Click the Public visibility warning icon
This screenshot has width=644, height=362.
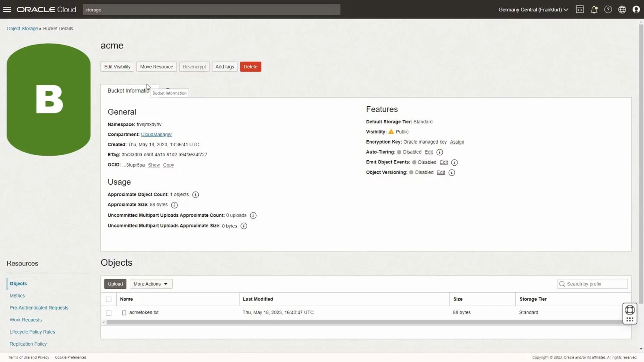[391, 132]
